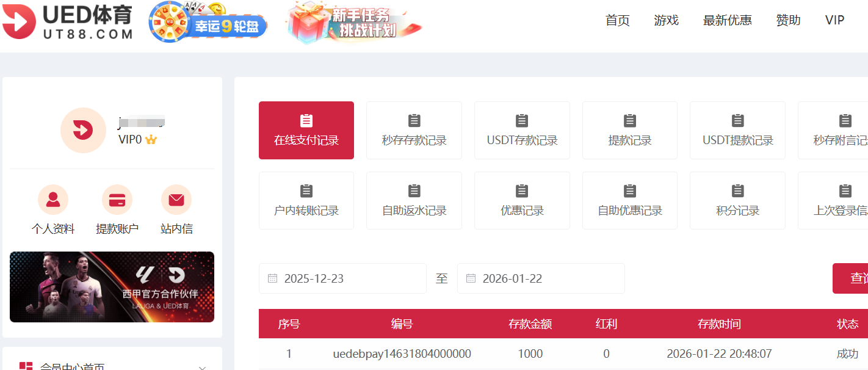Open the 最新优惠 promotions page
Image resolution: width=868 pixels, height=370 pixels.
pyautogui.click(x=727, y=20)
